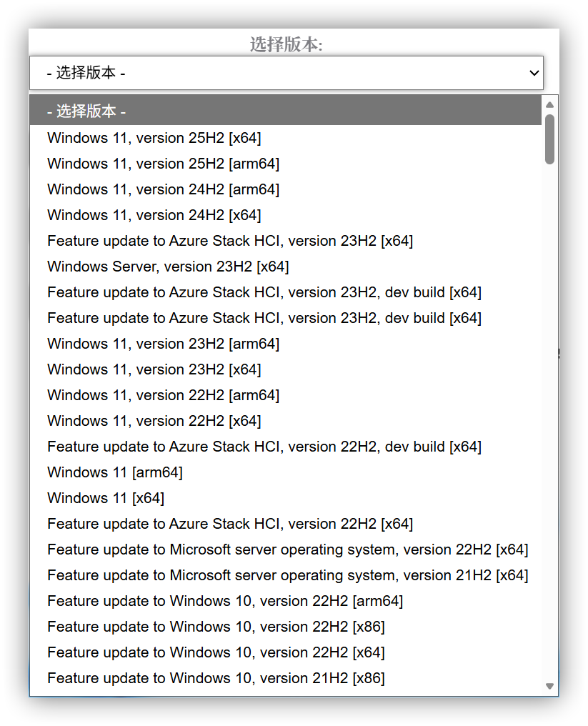Choose Windows Server, version 23H2 [x64]

click(168, 267)
